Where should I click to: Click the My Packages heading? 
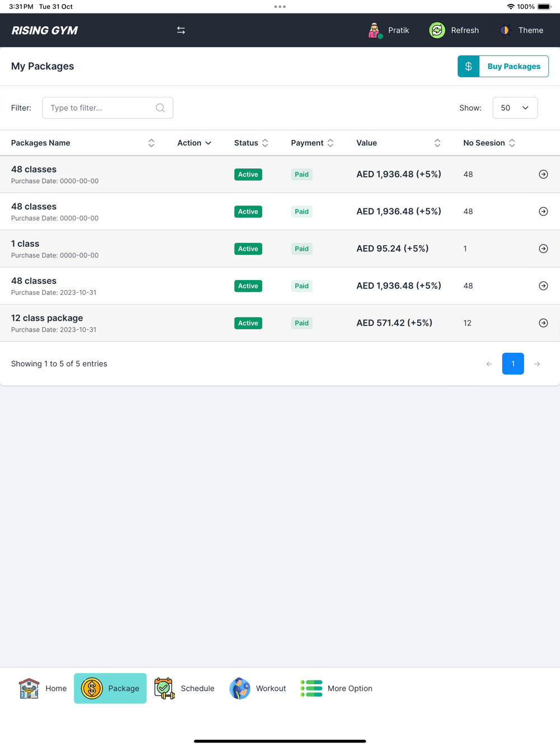43,66
